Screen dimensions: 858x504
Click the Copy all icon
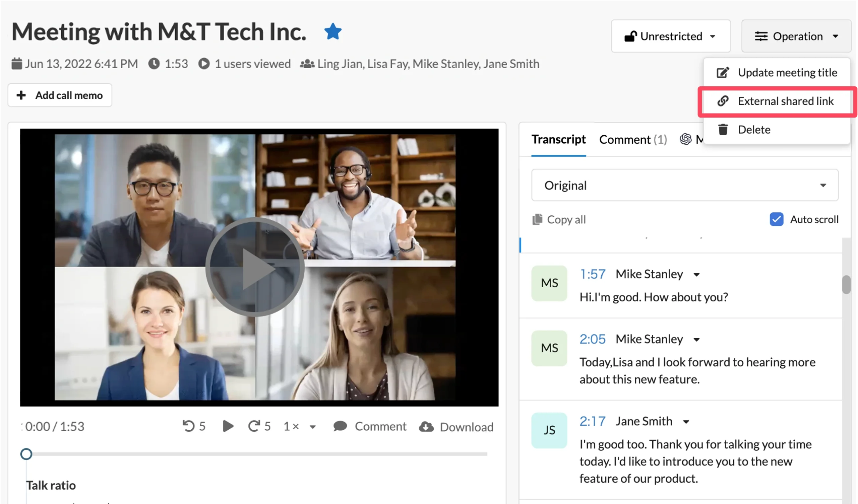(537, 219)
